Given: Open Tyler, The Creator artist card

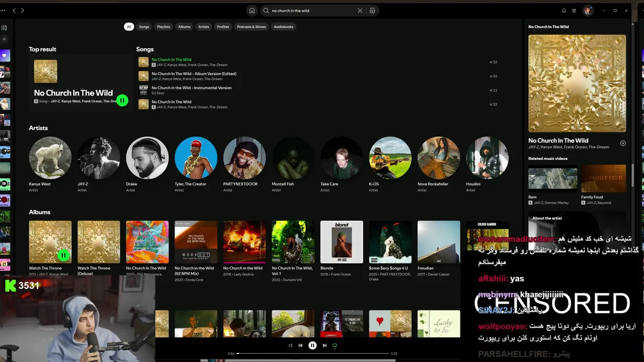Looking at the screenshot, I should click(196, 164).
